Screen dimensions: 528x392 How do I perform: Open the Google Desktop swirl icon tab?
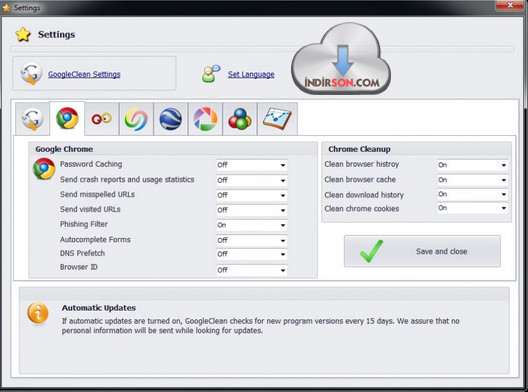click(x=136, y=119)
